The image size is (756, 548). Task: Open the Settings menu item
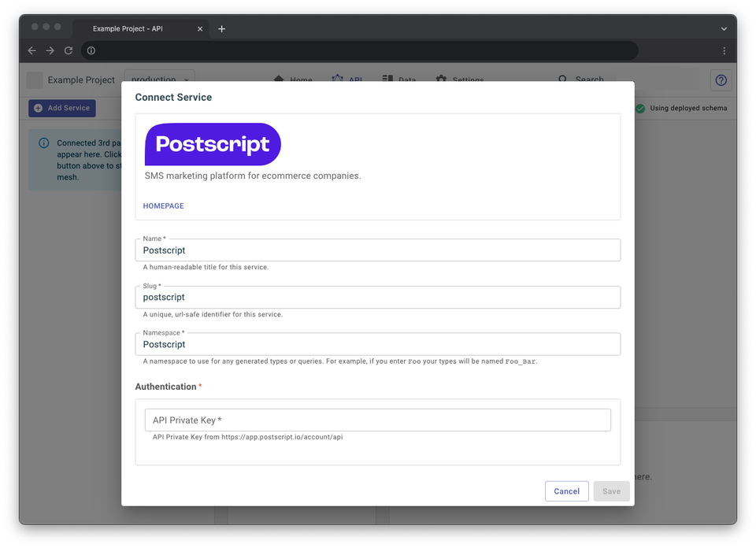click(x=460, y=80)
